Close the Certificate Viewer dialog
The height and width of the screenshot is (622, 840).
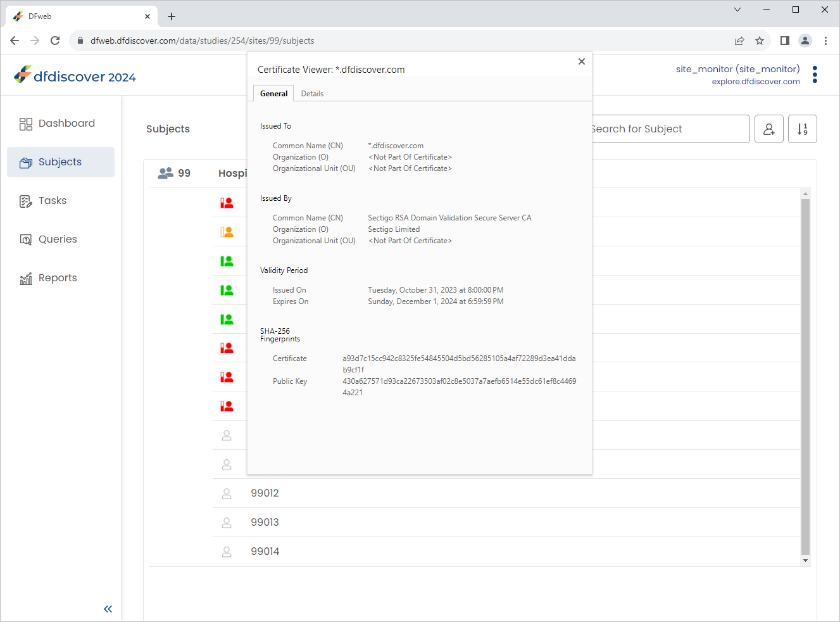582,61
